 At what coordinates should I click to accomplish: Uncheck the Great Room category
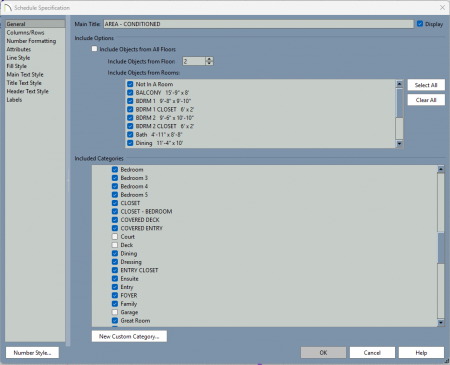tap(115, 321)
